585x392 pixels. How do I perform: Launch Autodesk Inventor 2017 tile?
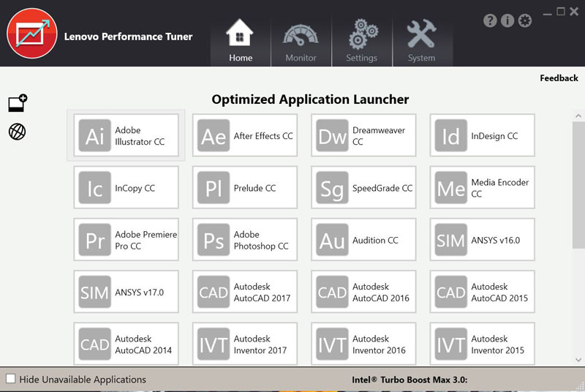pos(245,344)
